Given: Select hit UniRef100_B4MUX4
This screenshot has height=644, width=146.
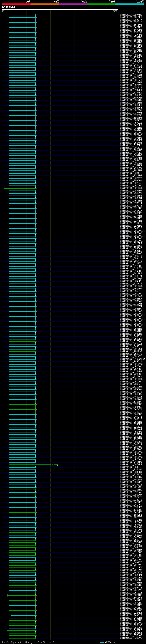Looking at the screenshot, I should pos(131,344).
